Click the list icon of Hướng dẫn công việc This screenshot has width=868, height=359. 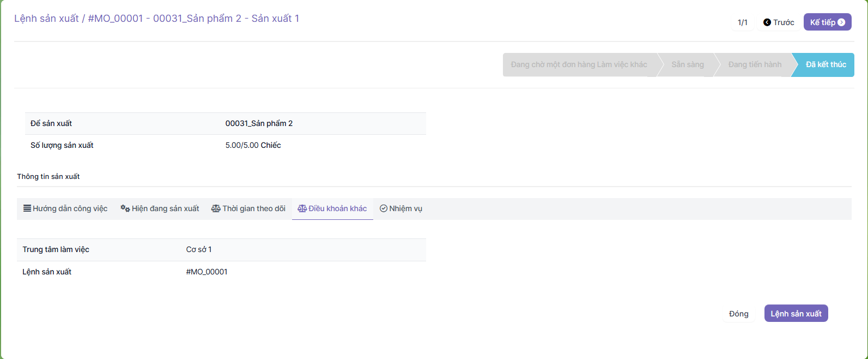point(27,208)
